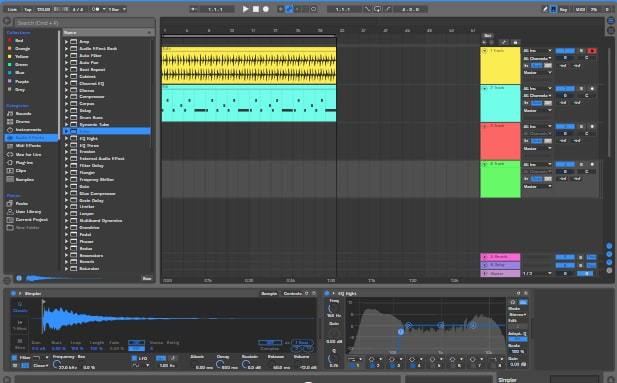Open the User Library place
This screenshot has height=383, width=617.
28,212
